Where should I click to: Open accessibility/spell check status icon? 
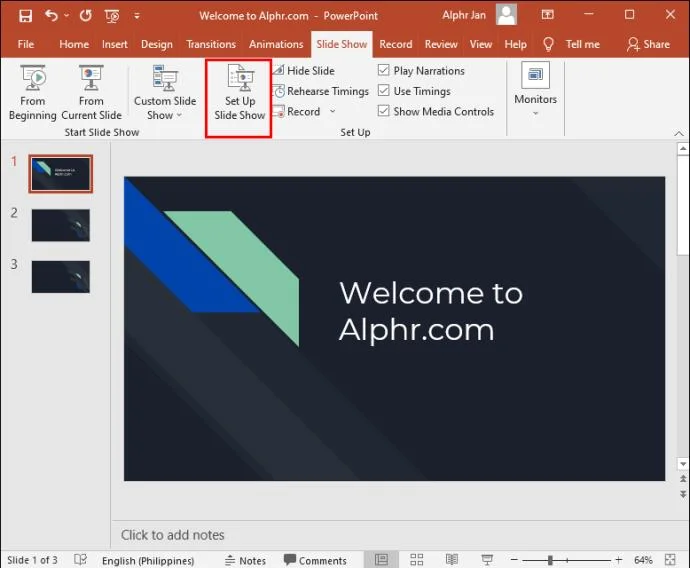coord(81,560)
